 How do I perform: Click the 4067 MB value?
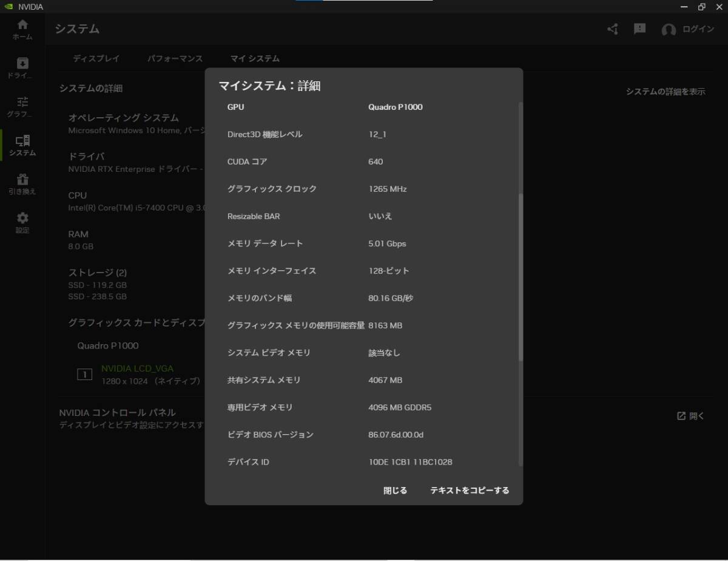(x=385, y=380)
